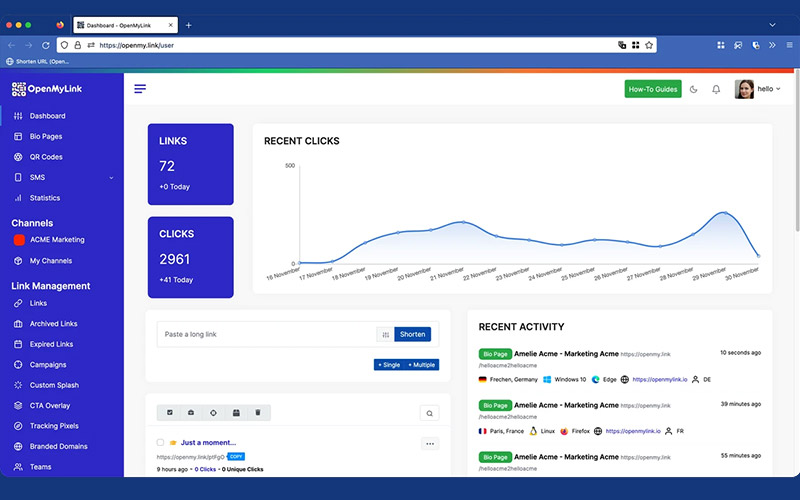Open link options sliders icon next to Shorten
This screenshot has width=800, height=500.
pyautogui.click(x=386, y=335)
